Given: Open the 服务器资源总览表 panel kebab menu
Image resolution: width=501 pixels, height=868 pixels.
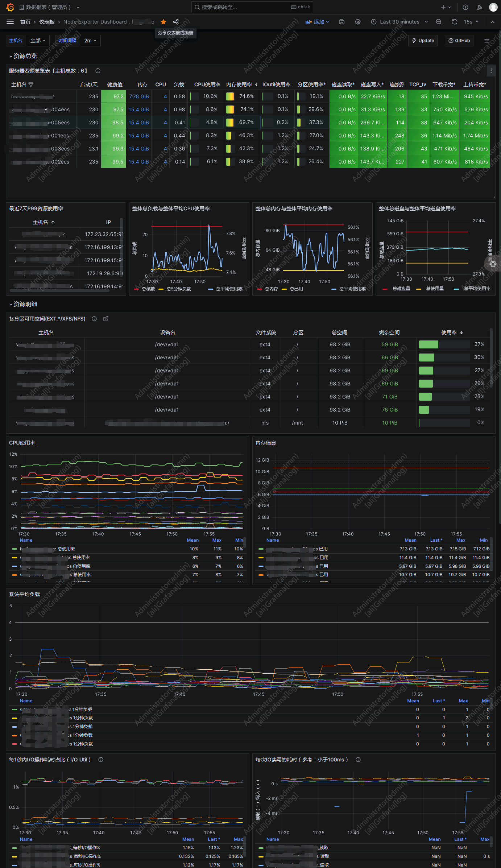Looking at the screenshot, I should click(491, 71).
